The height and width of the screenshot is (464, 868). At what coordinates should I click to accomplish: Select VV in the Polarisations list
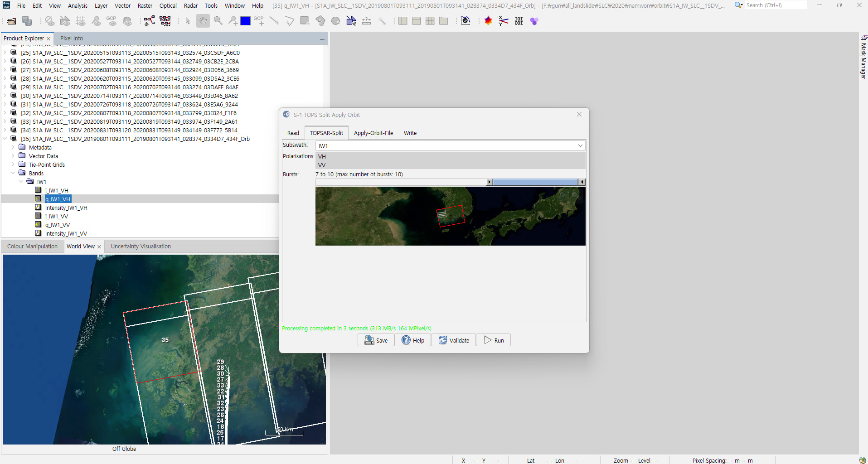click(x=322, y=165)
